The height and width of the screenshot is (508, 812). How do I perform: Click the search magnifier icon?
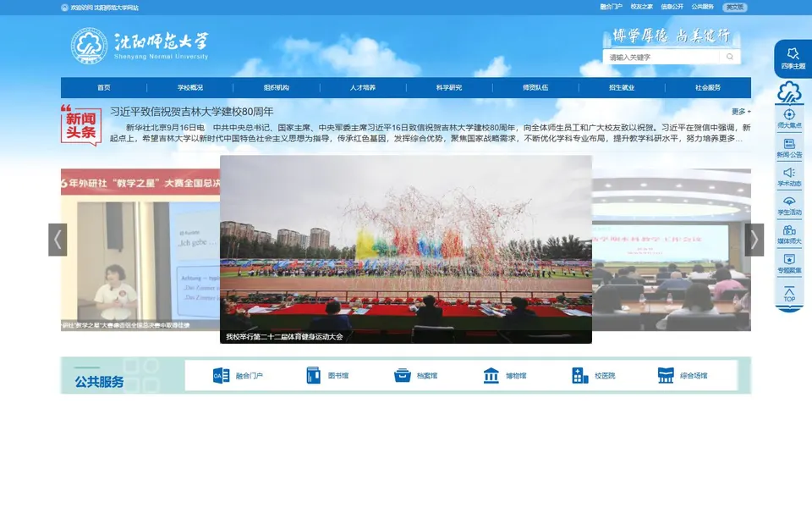tap(730, 57)
